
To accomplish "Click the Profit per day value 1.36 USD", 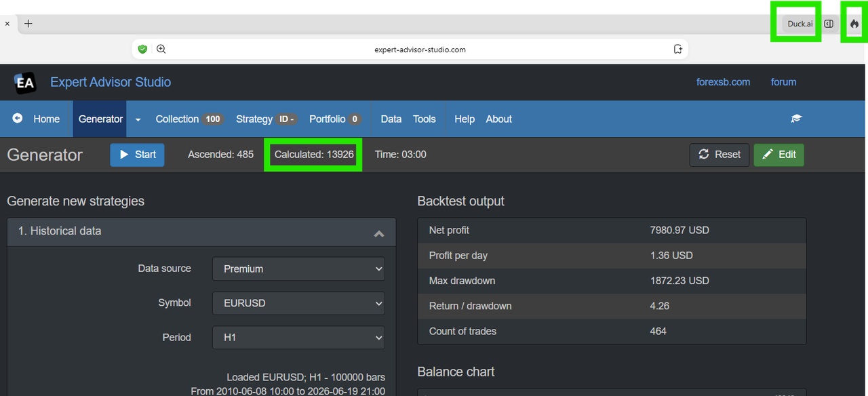I will pos(671,256).
